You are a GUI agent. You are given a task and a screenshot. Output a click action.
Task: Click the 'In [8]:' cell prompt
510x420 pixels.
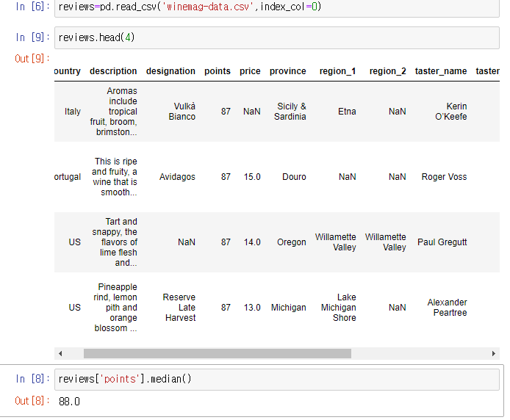(32, 380)
